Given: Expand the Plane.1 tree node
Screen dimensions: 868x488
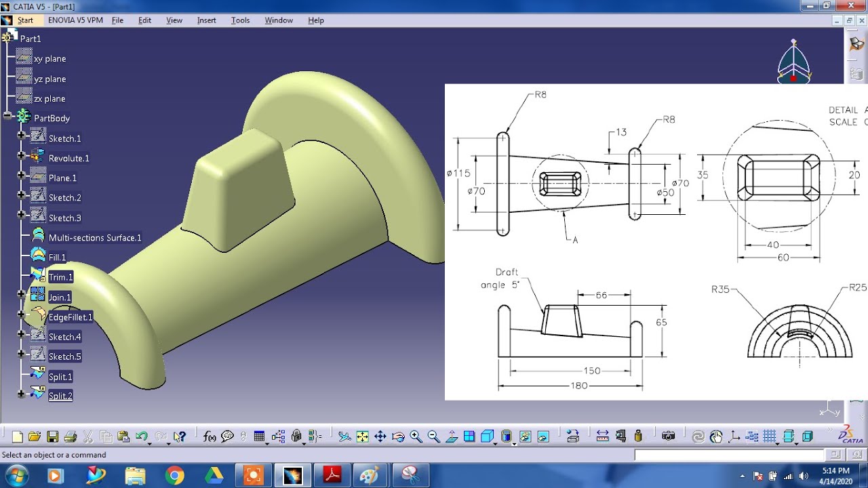Looking at the screenshot, I should [x=21, y=175].
